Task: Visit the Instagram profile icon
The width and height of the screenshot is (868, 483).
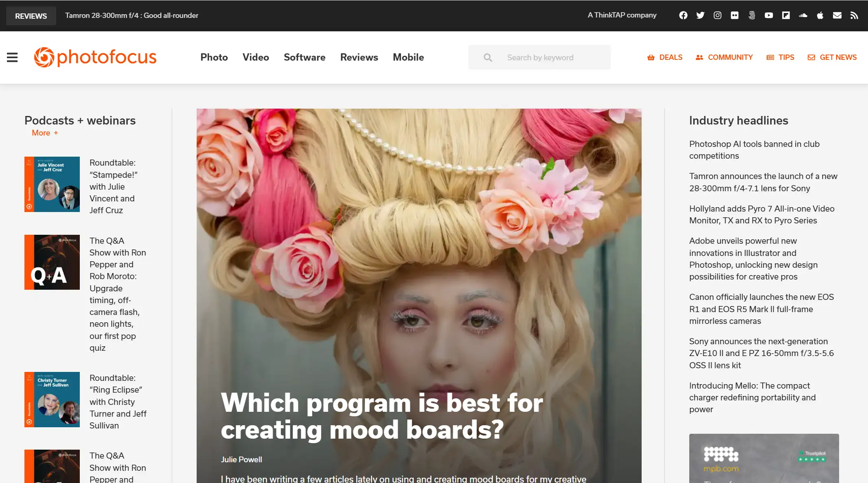Action: [717, 15]
